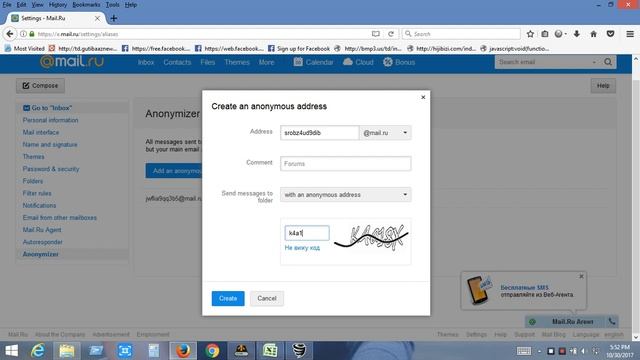The image size is (640, 360).
Task: Open Google Chrome from the taskbar
Action: (212, 351)
